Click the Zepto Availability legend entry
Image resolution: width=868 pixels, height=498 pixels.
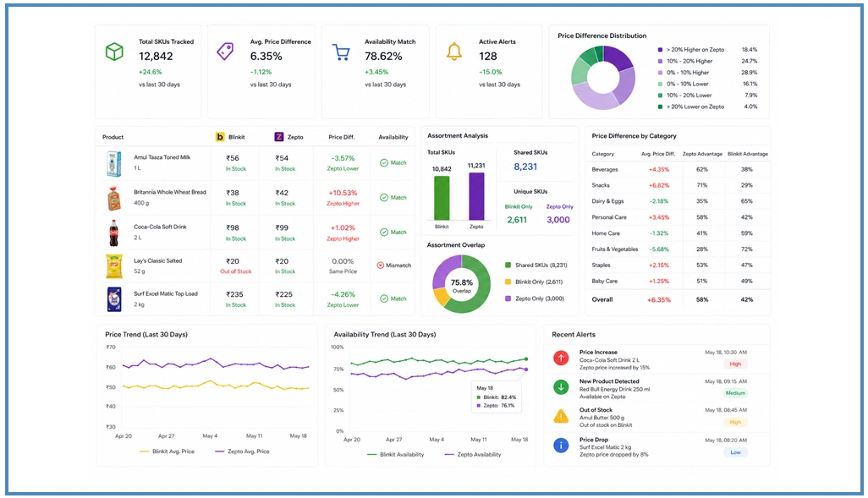pyautogui.click(x=473, y=455)
